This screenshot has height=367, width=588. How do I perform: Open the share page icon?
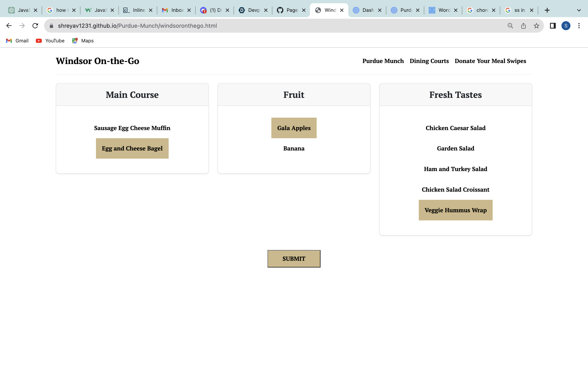coord(523,26)
